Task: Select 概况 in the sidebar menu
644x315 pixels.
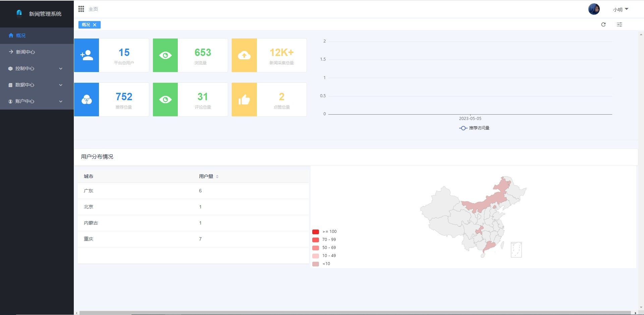Action: tap(21, 36)
